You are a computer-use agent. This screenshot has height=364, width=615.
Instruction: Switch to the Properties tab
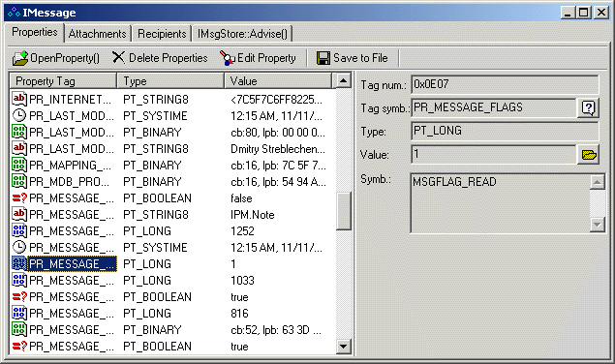[x=35, y=32]
